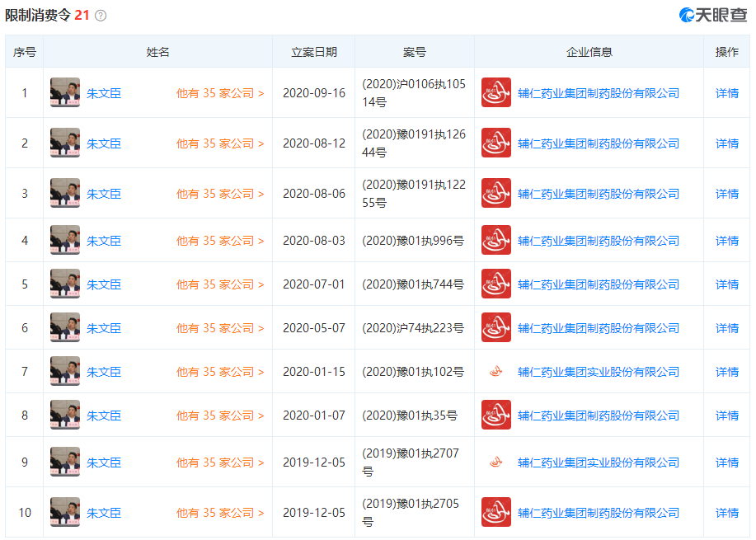Open 辅仁药业集团制药股份有限公司 link in row 1
Image resolution: width=756 pixels, height=540 pixels.
click(599, 93)
